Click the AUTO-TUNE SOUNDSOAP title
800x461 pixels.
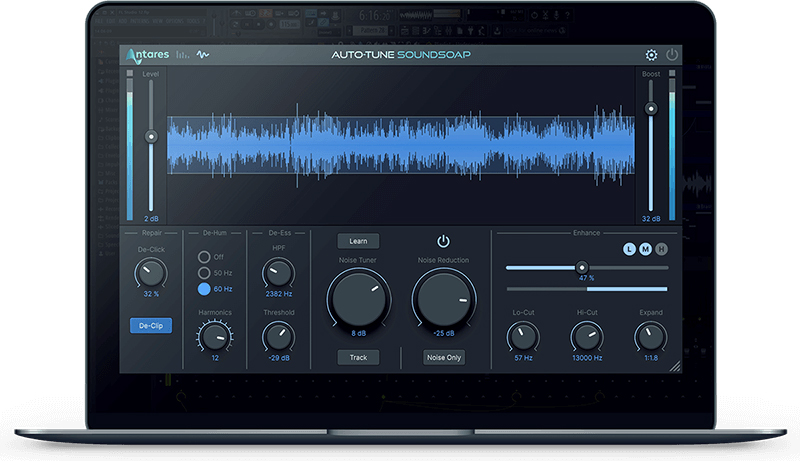tap(401, 55)
